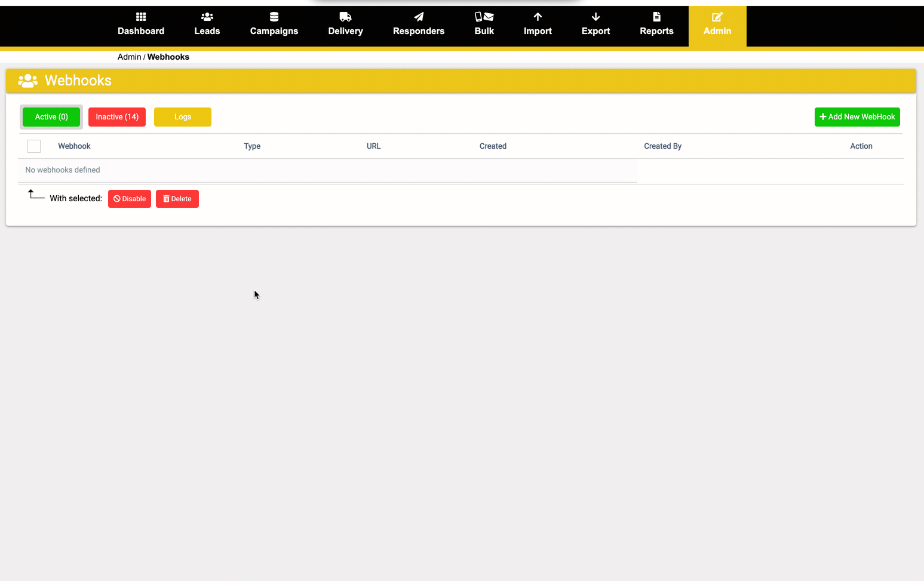Viewport: 924px width, 581px height.
Task: Disable the selected webhooks
Action: 130,199
